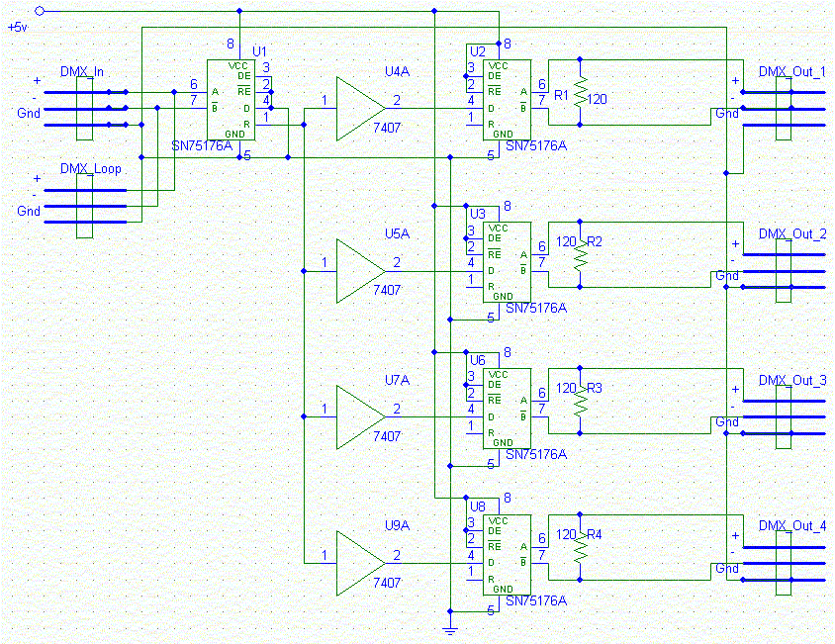Screen dimensions: 835x644
Task: Click the DMX_Out_1 connector
Action: [x=784, y=109]
